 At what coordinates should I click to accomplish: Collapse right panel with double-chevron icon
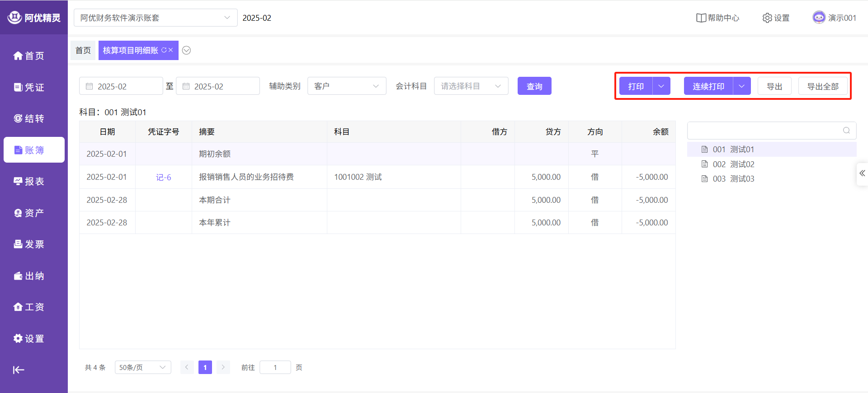coord(862,173)
